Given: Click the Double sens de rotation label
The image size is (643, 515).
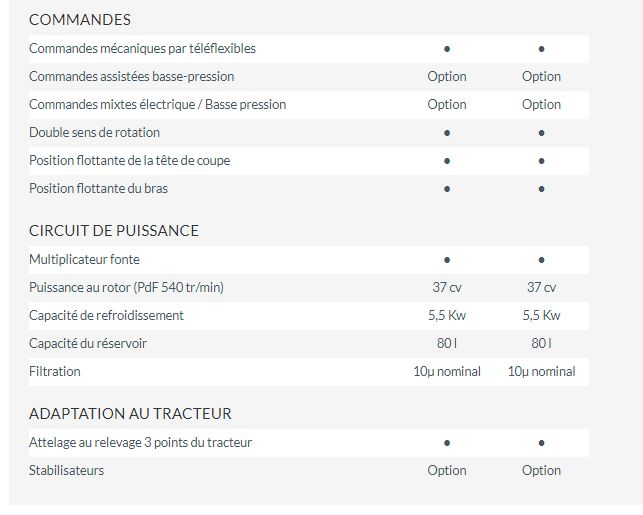Looking at the screenshot, I should [94, 132].
